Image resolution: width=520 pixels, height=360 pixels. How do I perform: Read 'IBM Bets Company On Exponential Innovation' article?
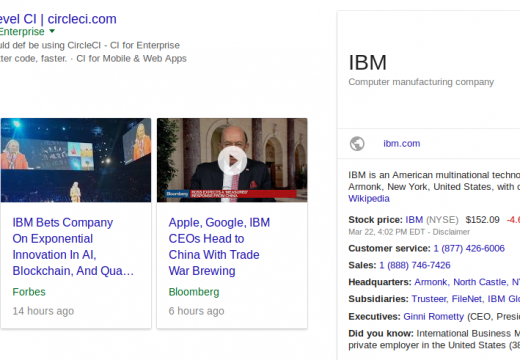coord(73,247)
